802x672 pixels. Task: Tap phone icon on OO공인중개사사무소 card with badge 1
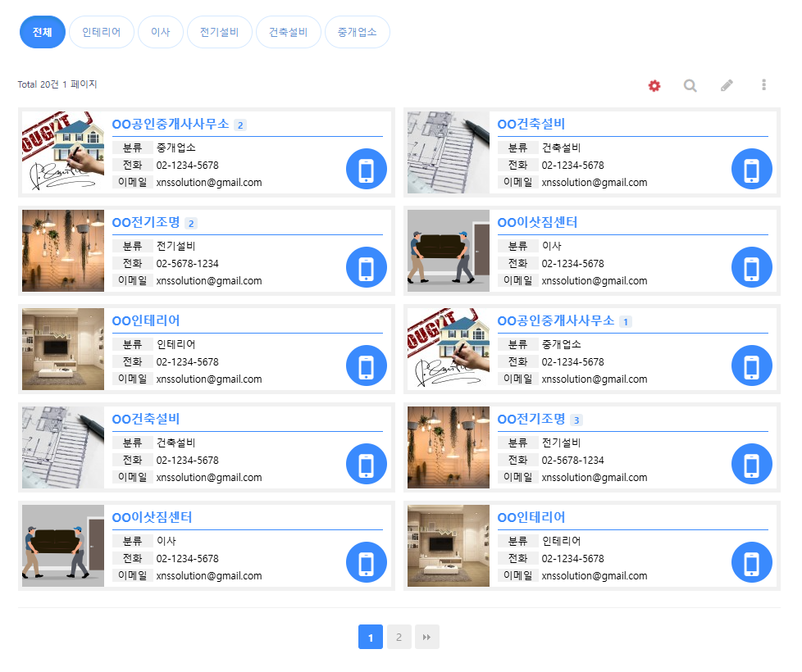(x=751, y=366)
